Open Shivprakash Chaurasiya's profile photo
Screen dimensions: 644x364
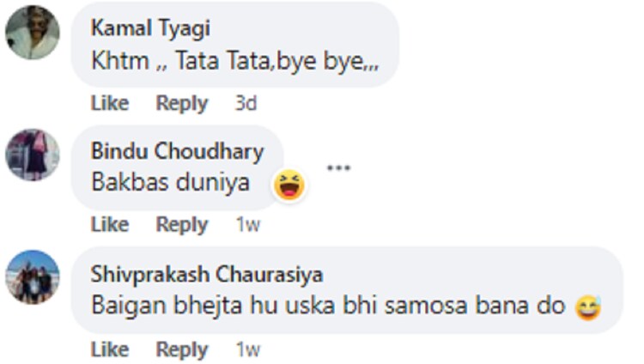click(33, 277)
